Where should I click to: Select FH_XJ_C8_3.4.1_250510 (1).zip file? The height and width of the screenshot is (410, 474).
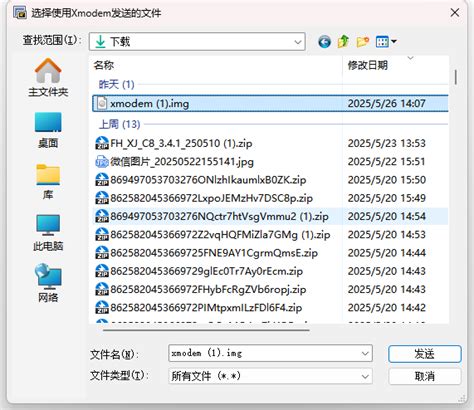(270, 143)
